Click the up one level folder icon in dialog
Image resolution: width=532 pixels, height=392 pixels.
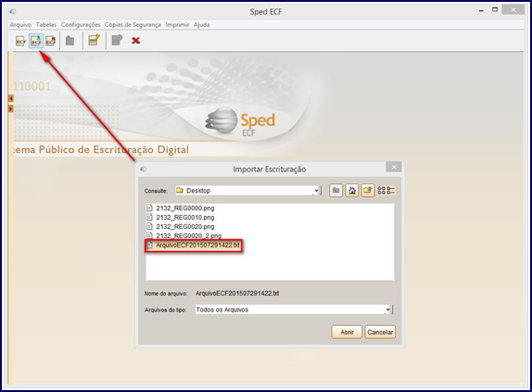click(x=336, y=191)
